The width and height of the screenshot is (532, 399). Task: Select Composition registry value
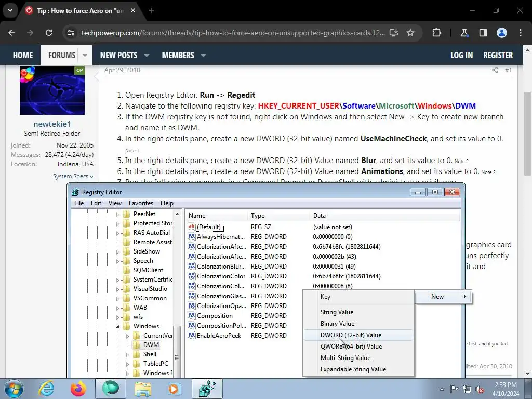(215, 315)
